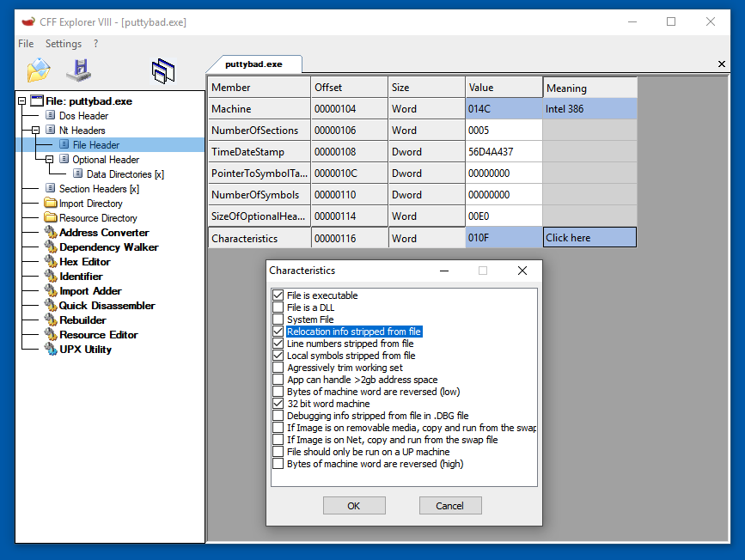The width and height of the screenshot is (745, 560).
Task: Uncheck the File is executable checkbox
Action: (278, 295)
